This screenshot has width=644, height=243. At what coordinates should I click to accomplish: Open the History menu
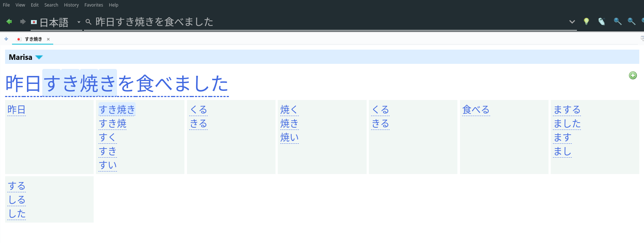pos(71,5)
